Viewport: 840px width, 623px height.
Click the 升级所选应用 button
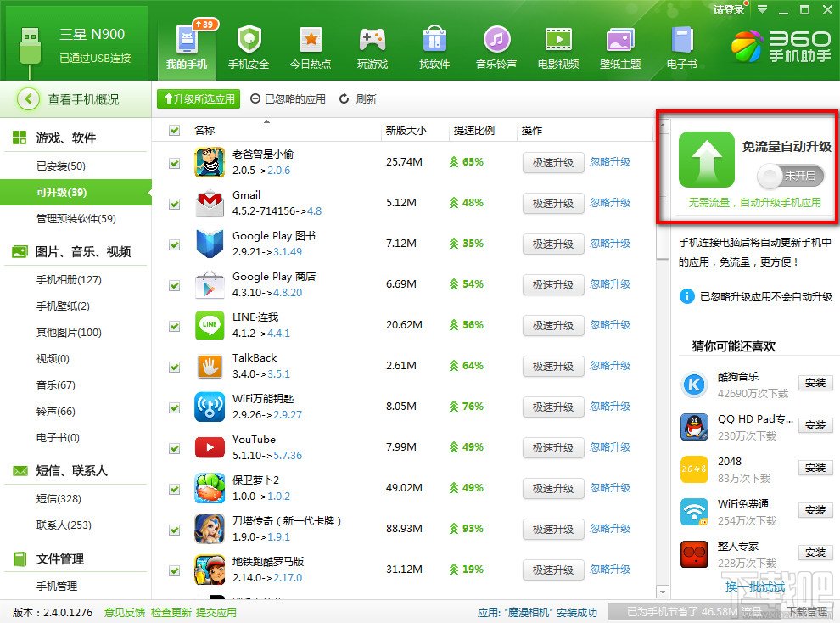coord(199,99)
